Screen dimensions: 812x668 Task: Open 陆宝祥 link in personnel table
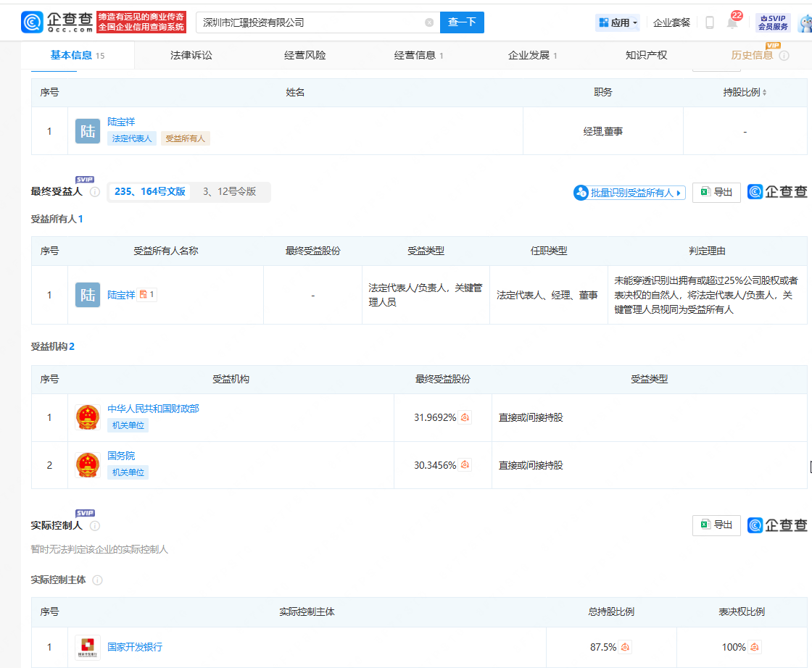click(121, 122)
